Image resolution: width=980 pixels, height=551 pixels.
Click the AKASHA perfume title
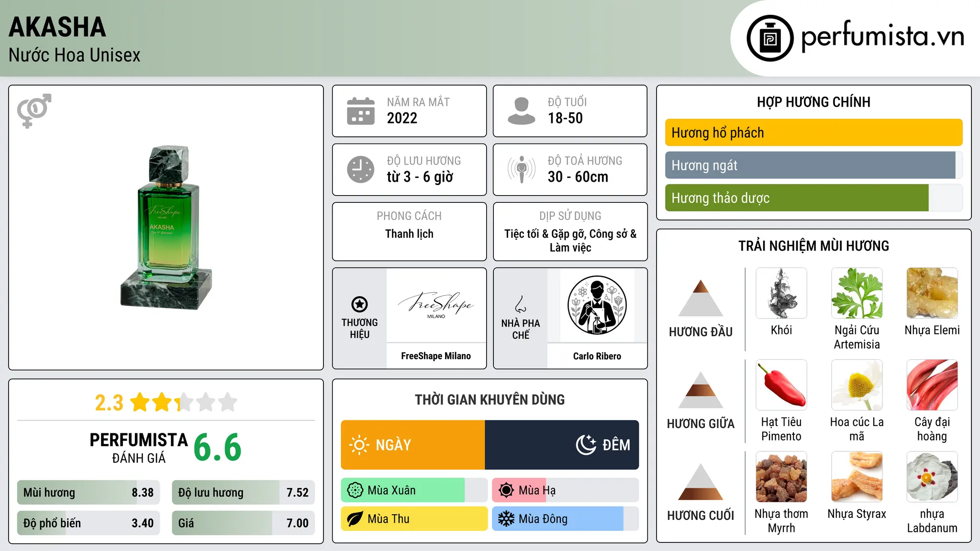(57, 27)
